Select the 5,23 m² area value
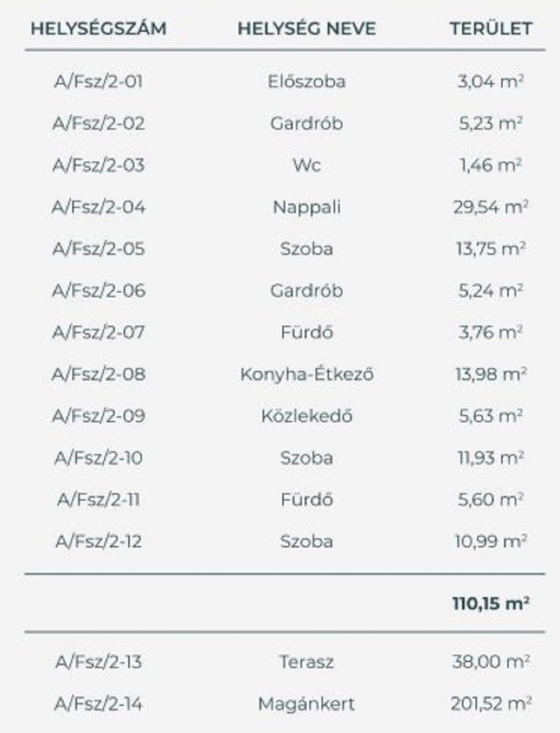 [x=490, y=123]
